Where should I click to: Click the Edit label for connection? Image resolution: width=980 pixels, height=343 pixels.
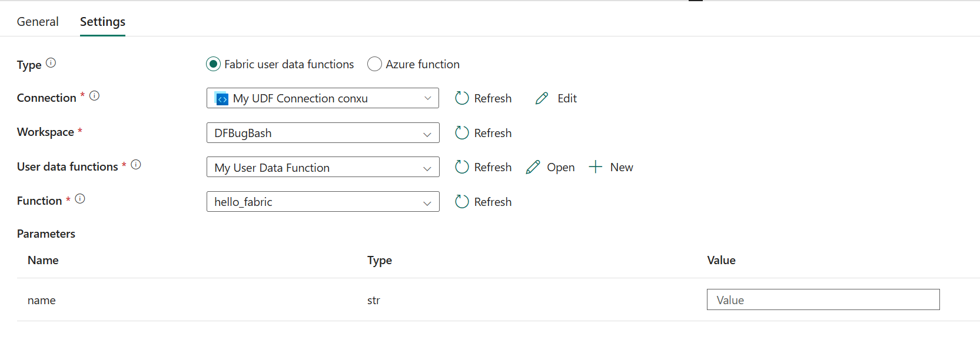pos(567,98)
